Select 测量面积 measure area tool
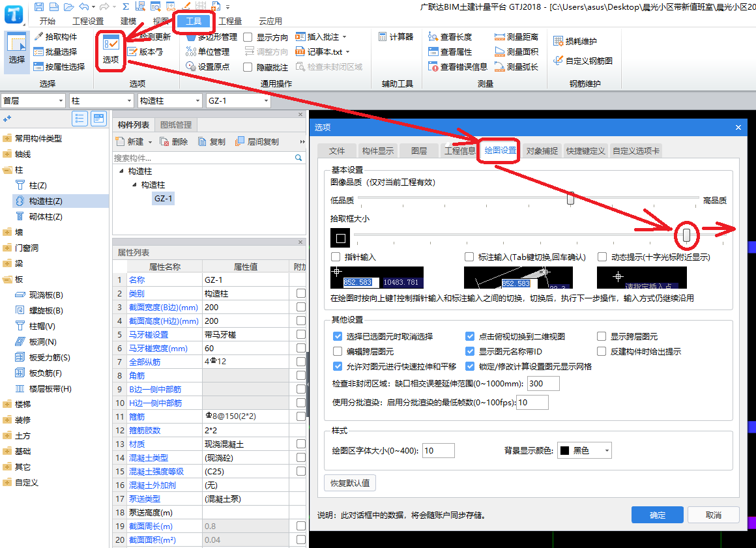 (x=516, y=51)
